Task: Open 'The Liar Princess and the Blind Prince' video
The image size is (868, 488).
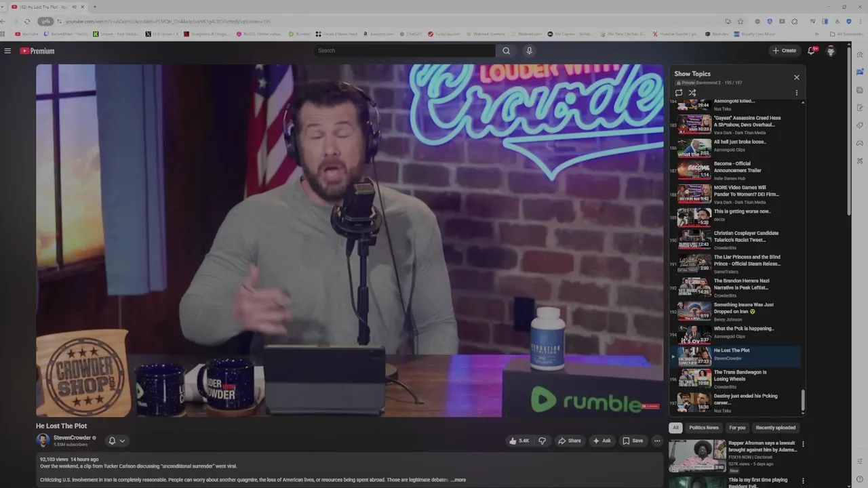Action: 736,263
